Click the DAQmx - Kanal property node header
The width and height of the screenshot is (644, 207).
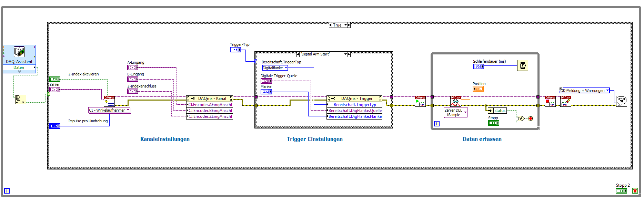pos(210,99)
